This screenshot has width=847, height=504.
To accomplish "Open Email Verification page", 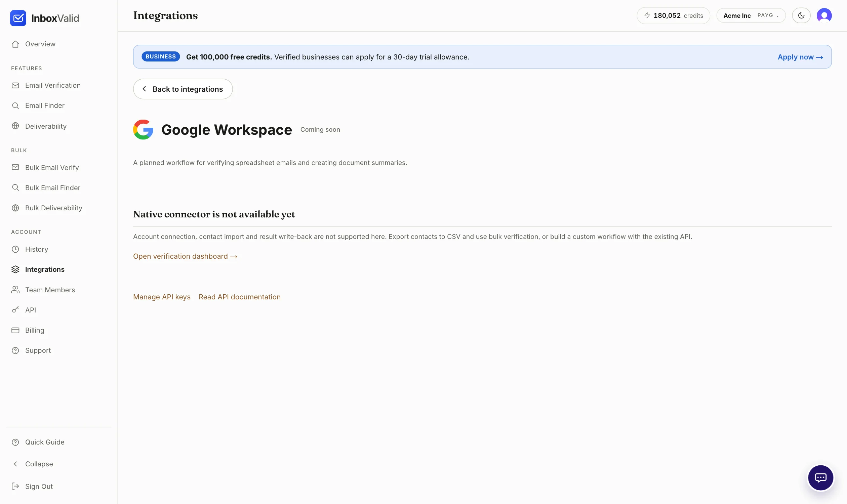I will coord(53,85).
